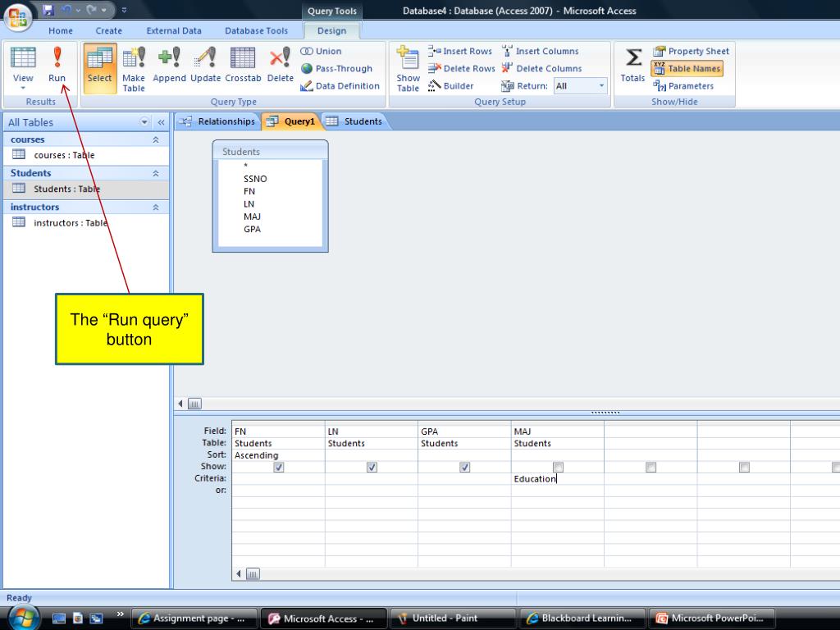
Task: Select the asterisk all-fields entry in Students
Action: pyautogui.click(x=245, y=166)
